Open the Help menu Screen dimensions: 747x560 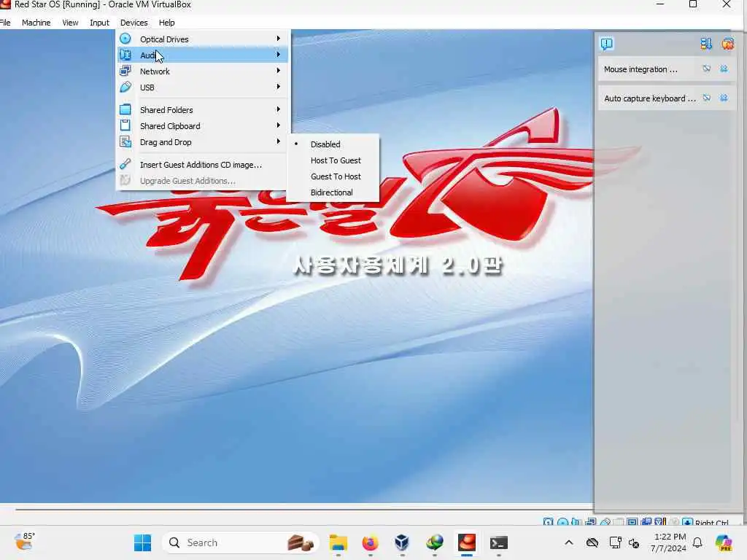coord(167,23)
